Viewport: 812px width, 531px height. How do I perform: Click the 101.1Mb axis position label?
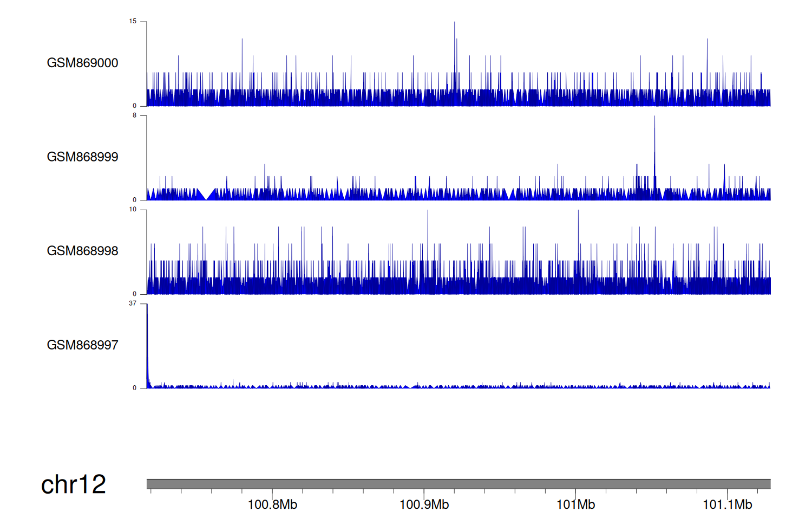click(727, 505)
